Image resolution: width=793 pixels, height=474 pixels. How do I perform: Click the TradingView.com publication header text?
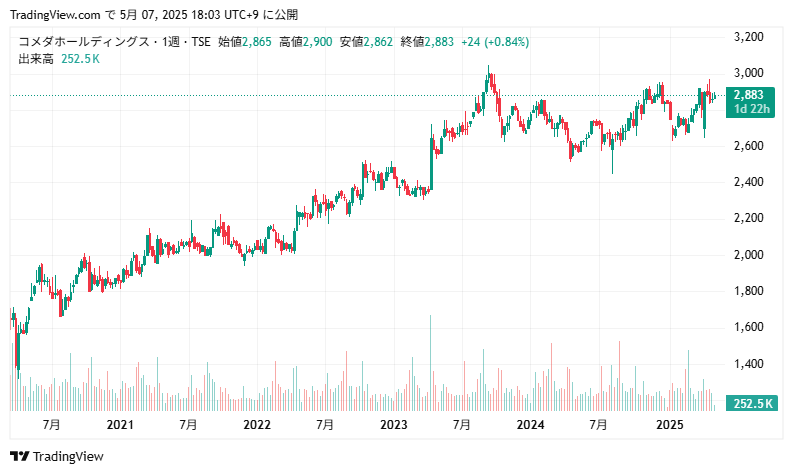(154, 15)
